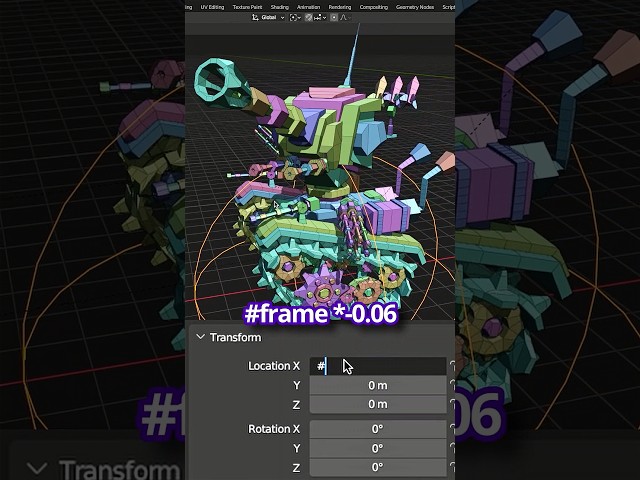Open the Animation workspace tab
The image size is (640, 480).
click(309, 7)
